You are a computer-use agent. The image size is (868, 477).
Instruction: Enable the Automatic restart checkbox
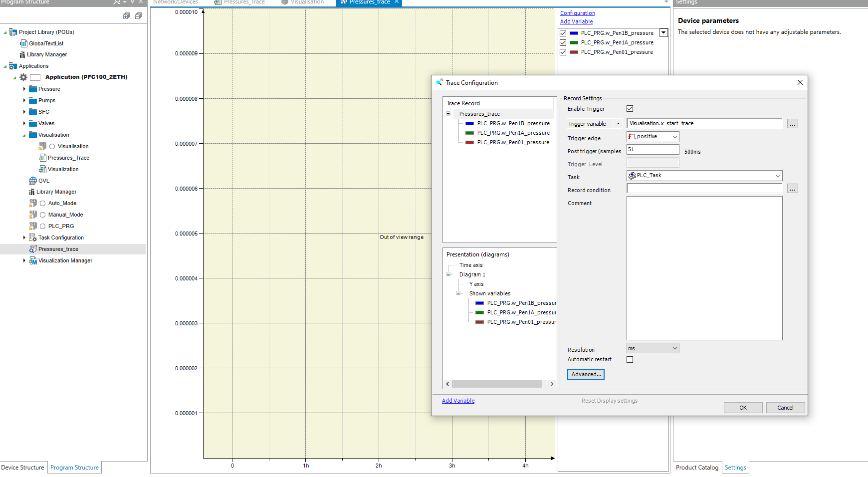coord(630,359)
